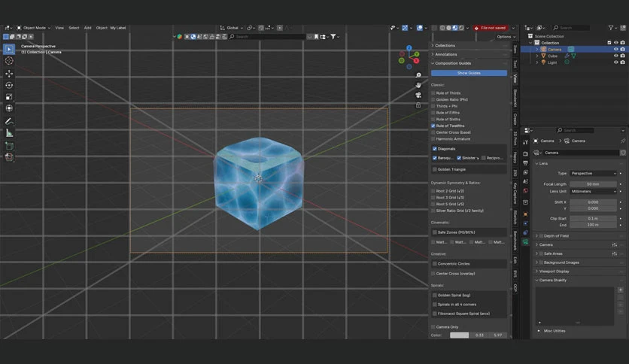Open the Scene properties tab icon
This screenshot has height=364, width=629.
pyautogui.click(x=525, y=181)
